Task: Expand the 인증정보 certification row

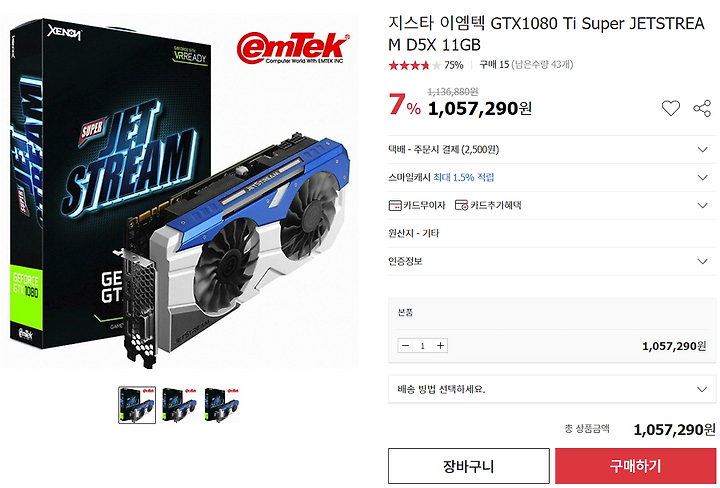Action: [552, 261]
